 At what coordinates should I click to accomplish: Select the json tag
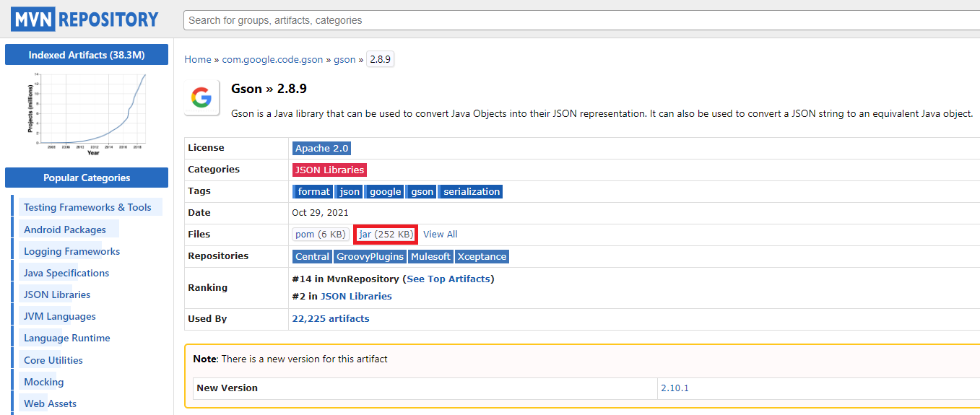coord(350,191)
